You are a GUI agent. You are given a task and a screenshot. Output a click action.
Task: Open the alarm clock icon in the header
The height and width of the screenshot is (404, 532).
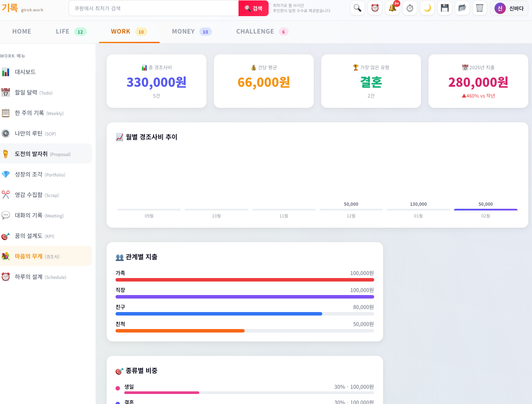tap(375, 8)
